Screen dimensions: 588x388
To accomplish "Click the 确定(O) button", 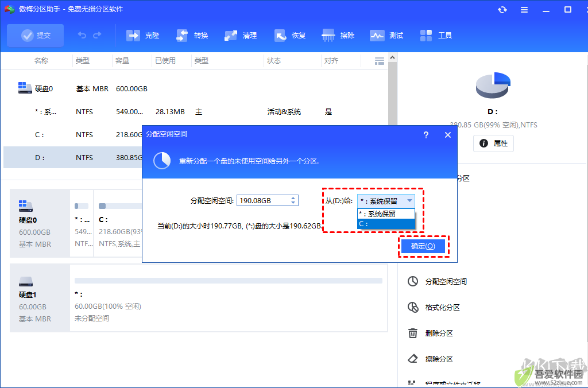I will pos(423,246).
